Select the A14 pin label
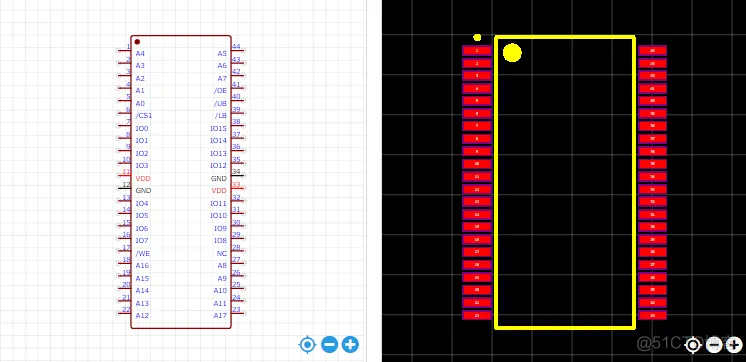This screenshot has height=362, width=746. pyautogui.click(x=142, y=290)
